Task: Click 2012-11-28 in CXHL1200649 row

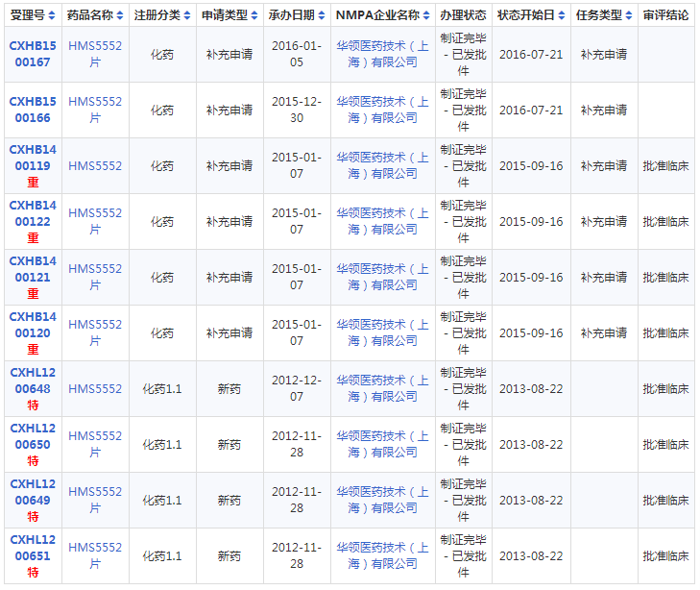Action: [297, 501]
